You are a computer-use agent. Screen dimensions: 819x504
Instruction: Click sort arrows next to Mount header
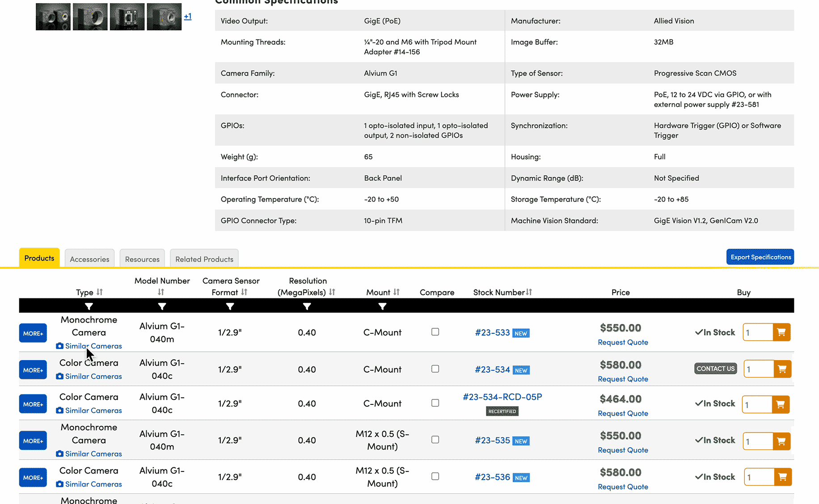[x=397, y=292]
